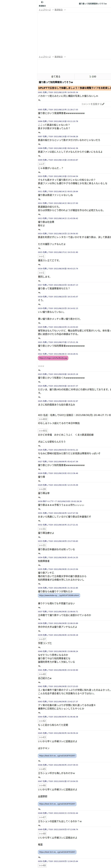Screen dimensions: 111x868
Task: Reply to post 0021 with its arrow icon
Action: (x=39, y=350)
